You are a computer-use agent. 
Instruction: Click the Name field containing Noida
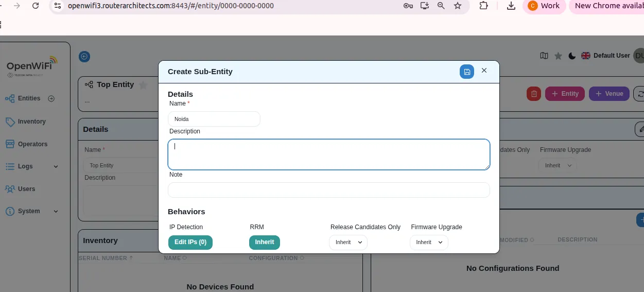point(214,119)
